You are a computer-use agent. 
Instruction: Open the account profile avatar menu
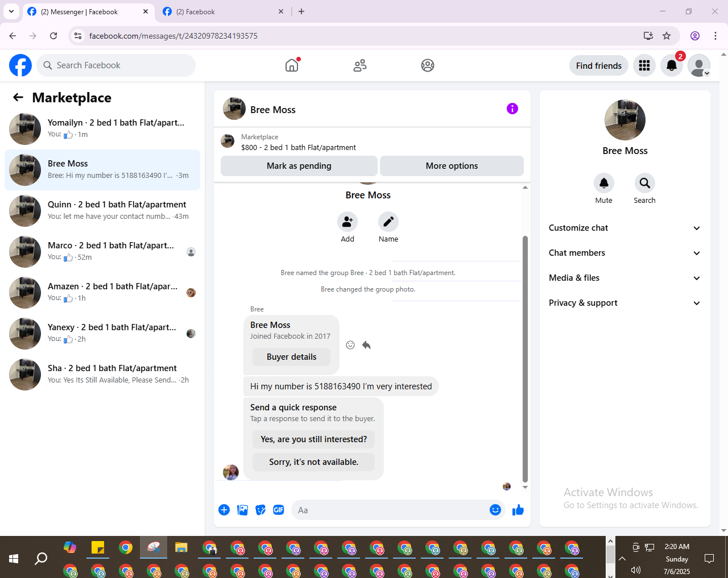[699, 65]
